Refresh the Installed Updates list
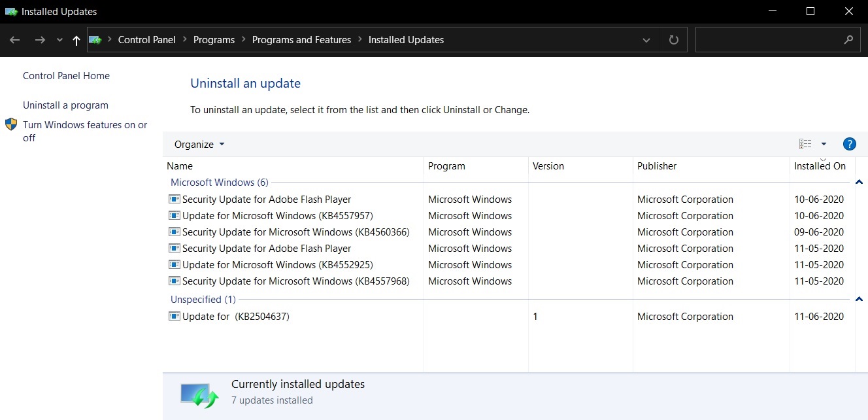Image resolution: width=868 pixels, height=420 pixels. tap(674, 40)
